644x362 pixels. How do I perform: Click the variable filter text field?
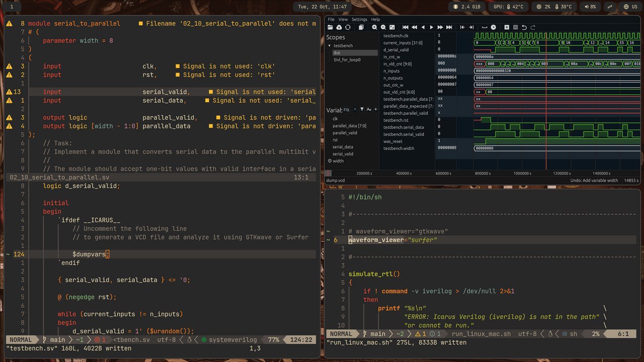click(346, 110)
